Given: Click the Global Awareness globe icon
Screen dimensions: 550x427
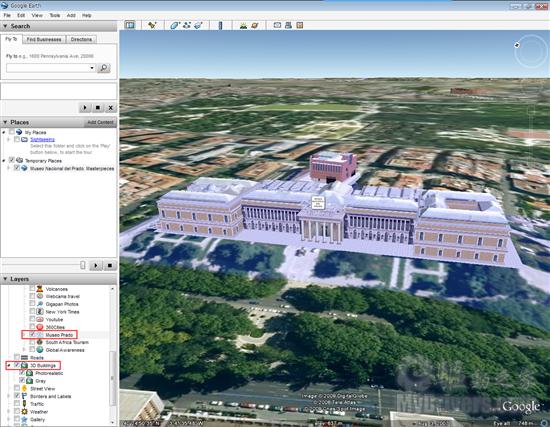Looking at the screenshot, I should [40, 350].
